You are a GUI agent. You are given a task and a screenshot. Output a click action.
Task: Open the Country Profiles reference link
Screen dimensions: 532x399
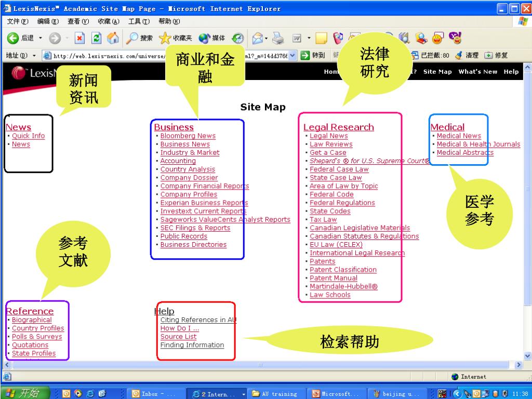[38, 328]
